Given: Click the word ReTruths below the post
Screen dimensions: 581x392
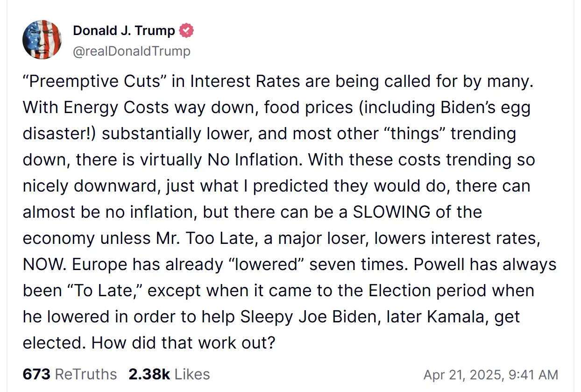Looking at the screenshot, I should coord(86,374).
